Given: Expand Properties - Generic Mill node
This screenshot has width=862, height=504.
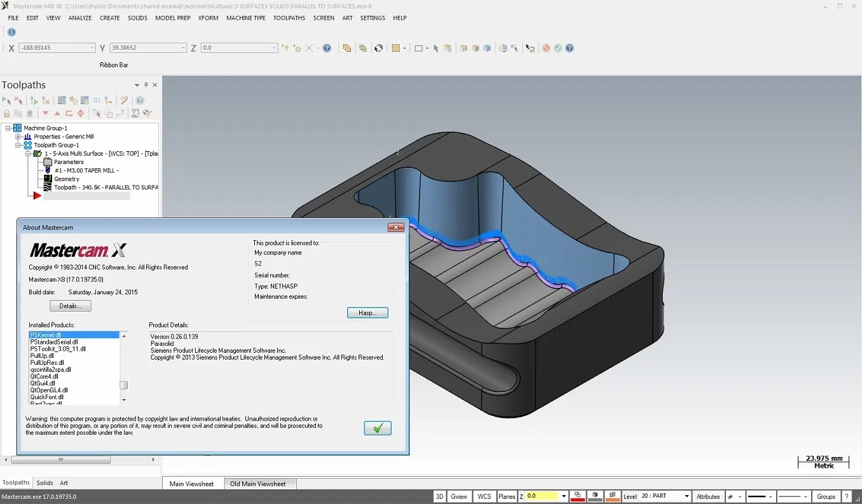Looking at the screenshot, I should [18, 137].
